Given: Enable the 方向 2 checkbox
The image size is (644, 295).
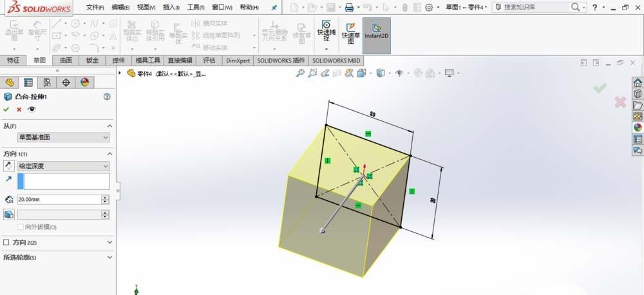Looking at the screenshot, I should [x=6, y=242].
